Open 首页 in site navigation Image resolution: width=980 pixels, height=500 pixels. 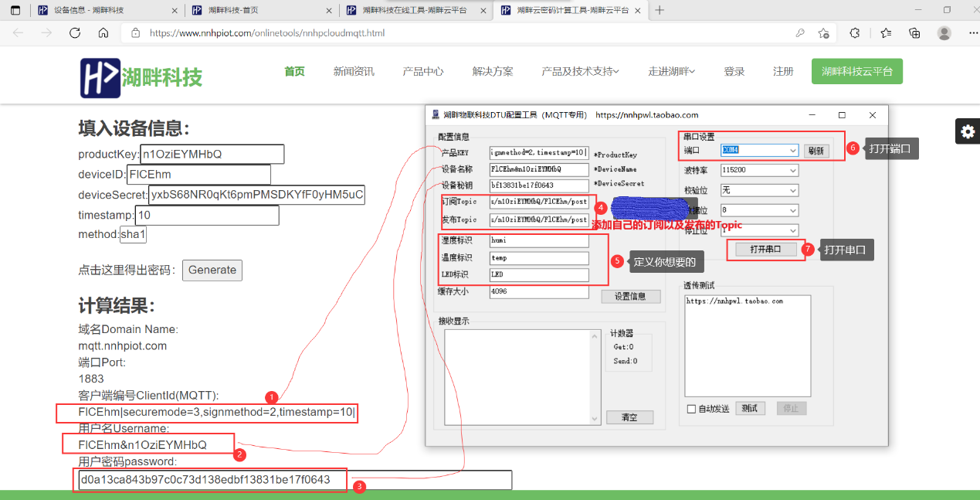point(294,71)
